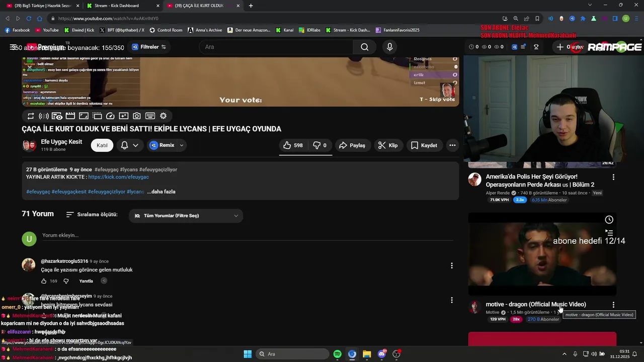This screenshot has width=644, height=362.
Task: Click the Remix button
Action: (x=162, y=145)
